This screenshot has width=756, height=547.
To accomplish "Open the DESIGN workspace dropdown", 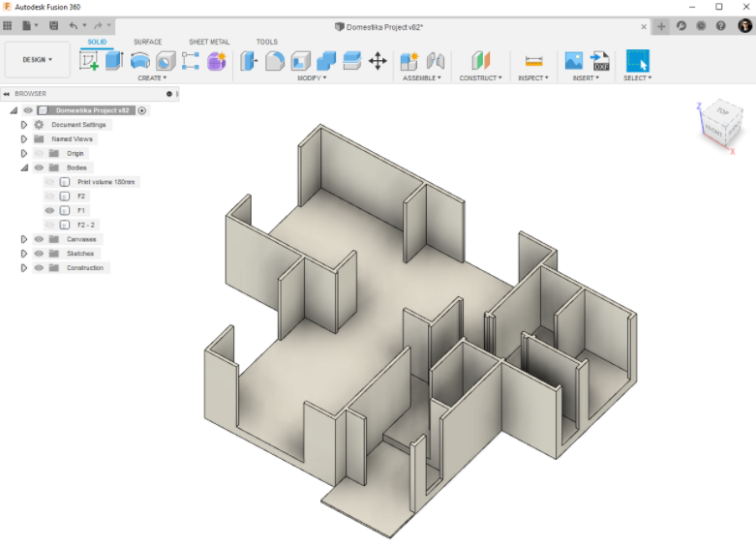I will pyautogui.click(x=38, y=60).
